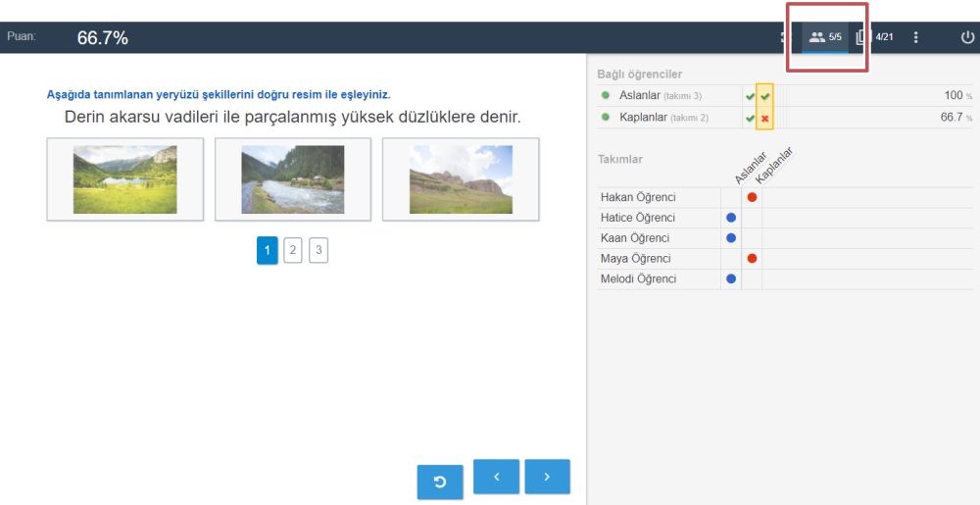
Task: Choose the rocky plateau picture
Action: [461, 179]
